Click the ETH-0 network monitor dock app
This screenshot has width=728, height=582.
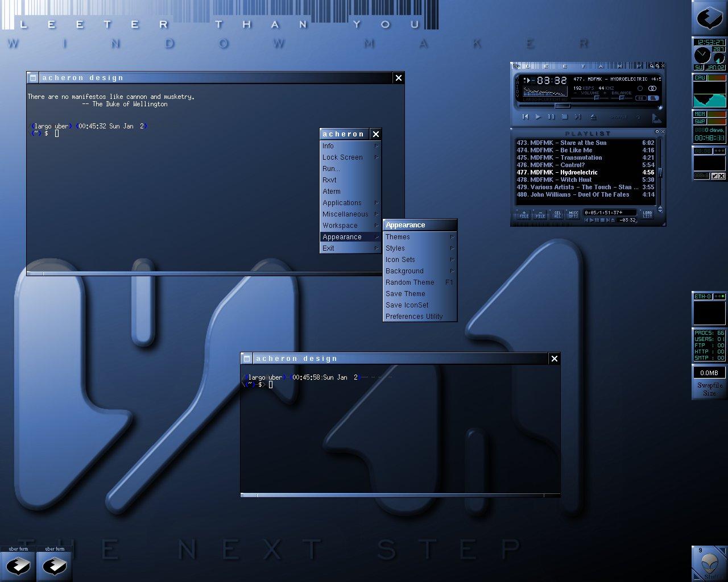(x=710, y=309)
